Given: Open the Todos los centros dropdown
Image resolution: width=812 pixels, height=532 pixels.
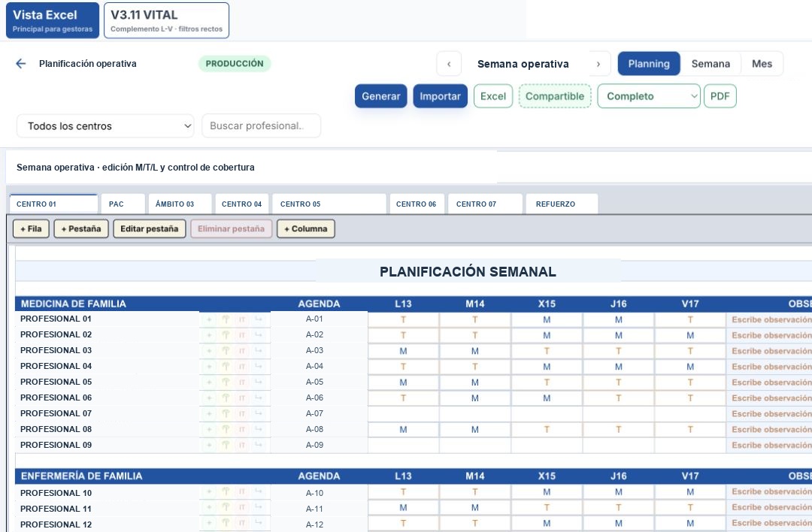Looking at the screenshot, I should (x=106, y=126).
